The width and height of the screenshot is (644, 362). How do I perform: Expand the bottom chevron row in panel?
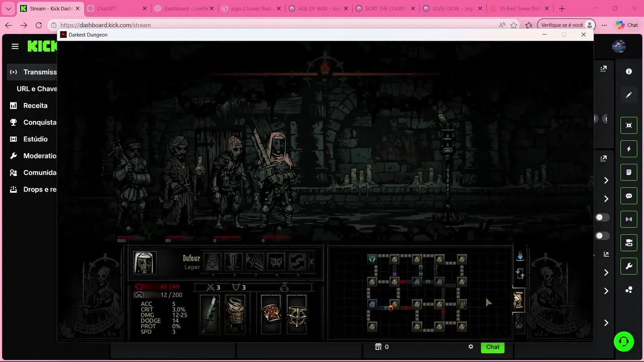(x=606, y=323)
